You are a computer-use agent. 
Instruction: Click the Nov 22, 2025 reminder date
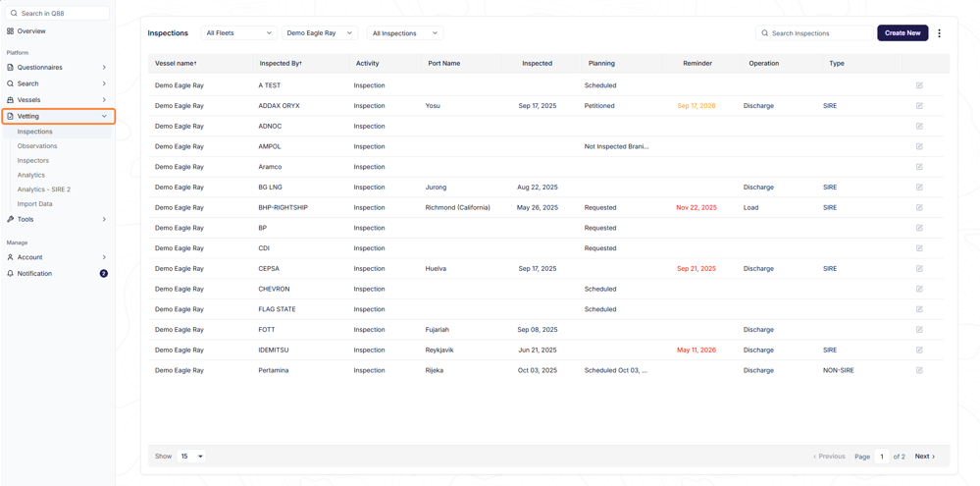click(x=696, y=207)
